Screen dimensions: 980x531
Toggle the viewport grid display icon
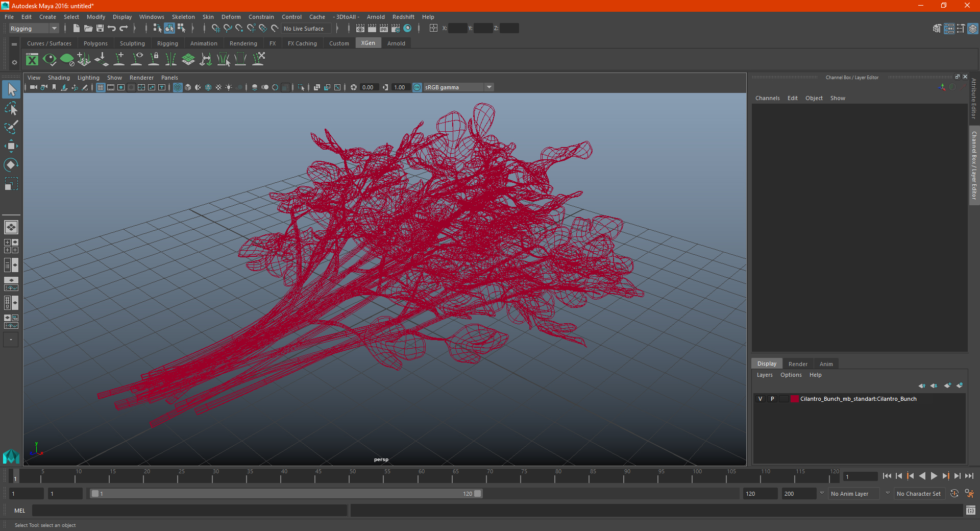tap(101, 87)
